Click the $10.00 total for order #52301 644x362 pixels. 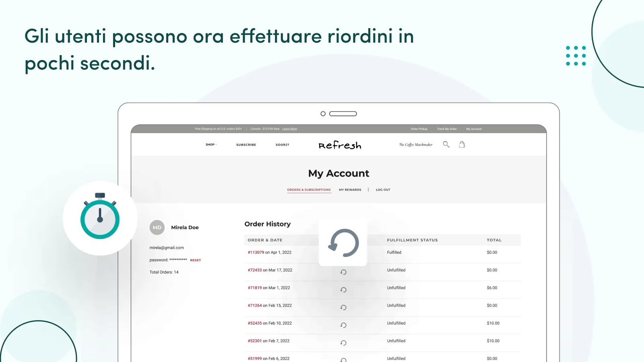493,341
